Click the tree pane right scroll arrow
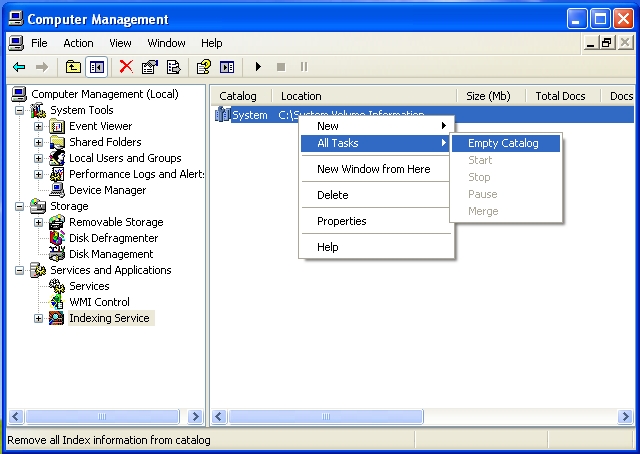This screenshot has width=640, height=454. 196,416
